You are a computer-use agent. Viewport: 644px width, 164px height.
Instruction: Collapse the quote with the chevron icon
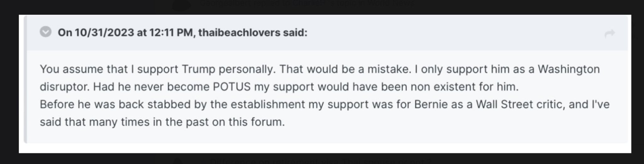click(x=46, y=32)
